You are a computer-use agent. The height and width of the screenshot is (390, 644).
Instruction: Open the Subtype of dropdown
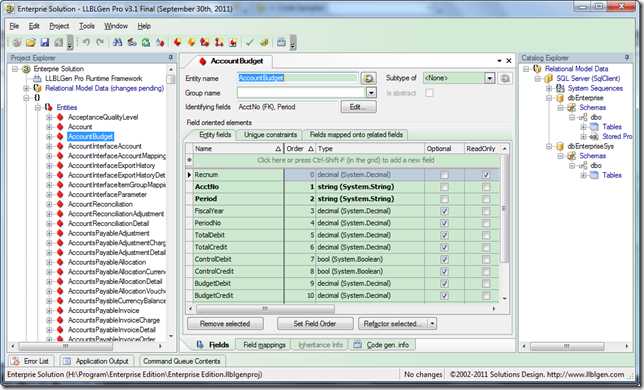(x=489, y=78)
